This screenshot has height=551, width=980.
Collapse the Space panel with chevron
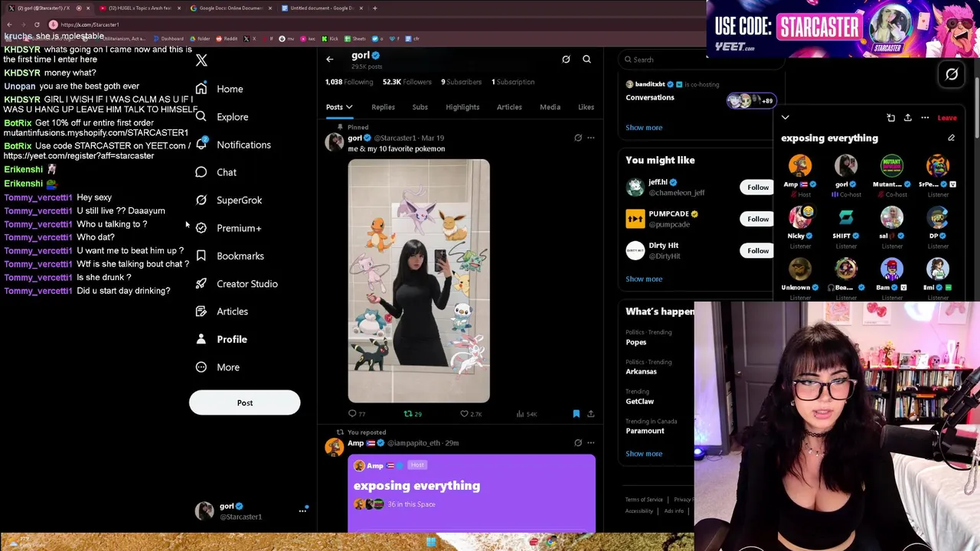coord(785,118)
